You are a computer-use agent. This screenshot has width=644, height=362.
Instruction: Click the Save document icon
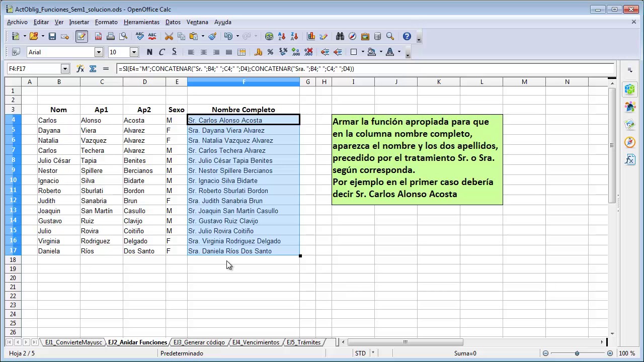52,36
